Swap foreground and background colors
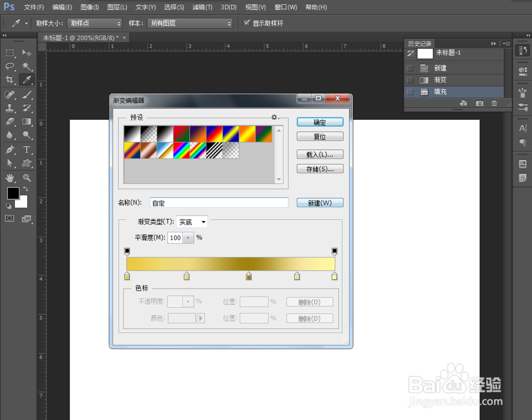The height and width of the screenshot is (420, 532). click(26, 189)
